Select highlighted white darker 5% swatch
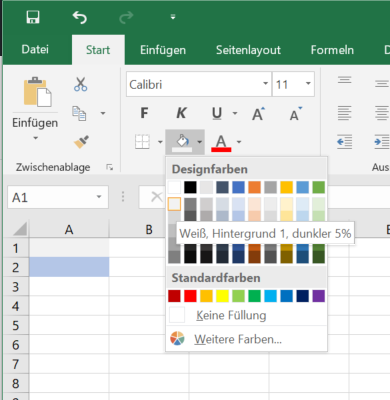 coord(174,204)
